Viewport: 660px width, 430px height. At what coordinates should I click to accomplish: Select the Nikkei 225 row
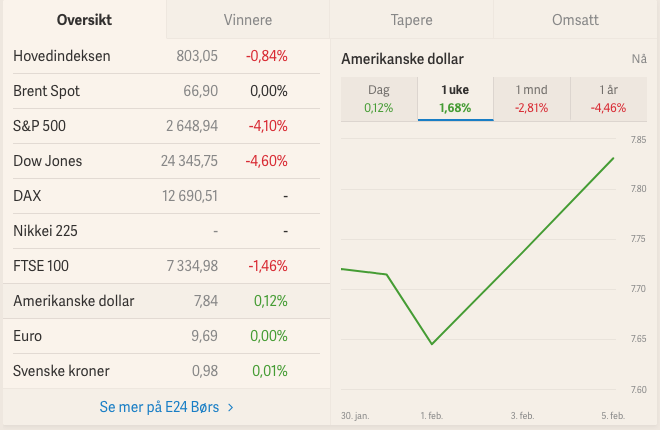coord(150,231)
